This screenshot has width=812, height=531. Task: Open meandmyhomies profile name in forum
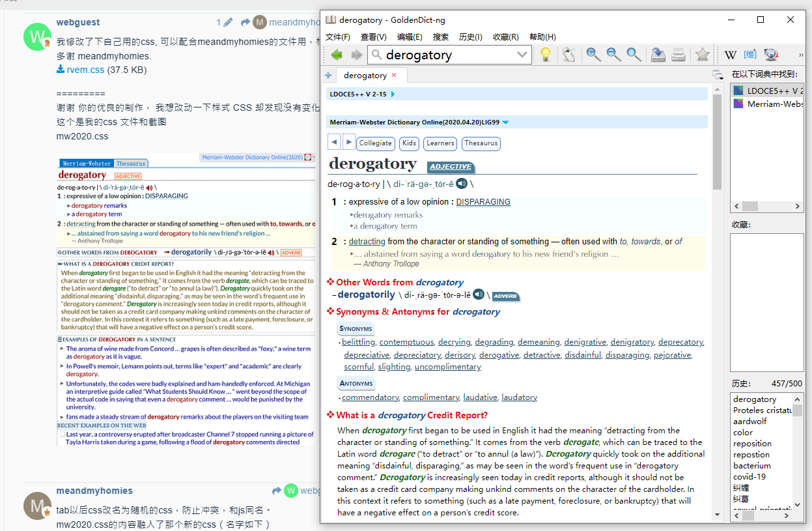(x=94, y=491)
